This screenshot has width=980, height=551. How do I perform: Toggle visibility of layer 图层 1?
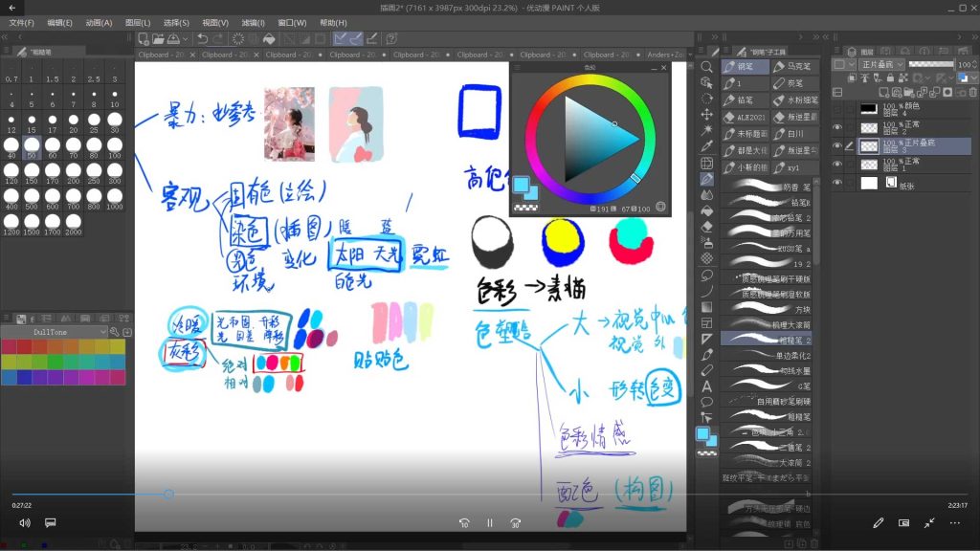(x=837, y=165)
